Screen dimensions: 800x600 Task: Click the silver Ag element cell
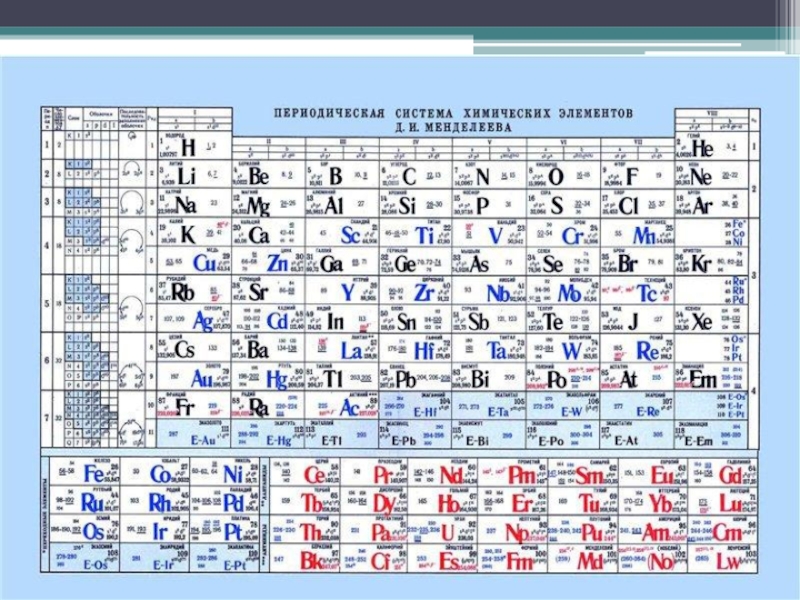(204, 322)
